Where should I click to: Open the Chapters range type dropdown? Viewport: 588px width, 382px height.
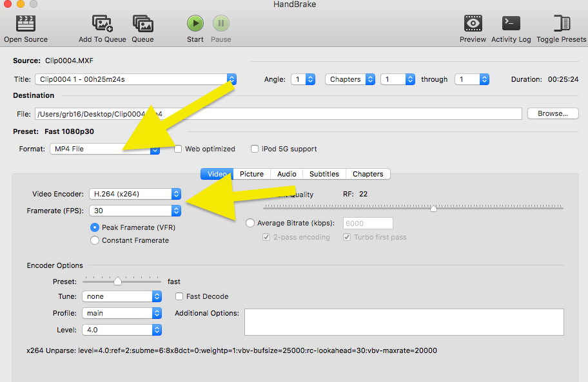click(350, 79)
